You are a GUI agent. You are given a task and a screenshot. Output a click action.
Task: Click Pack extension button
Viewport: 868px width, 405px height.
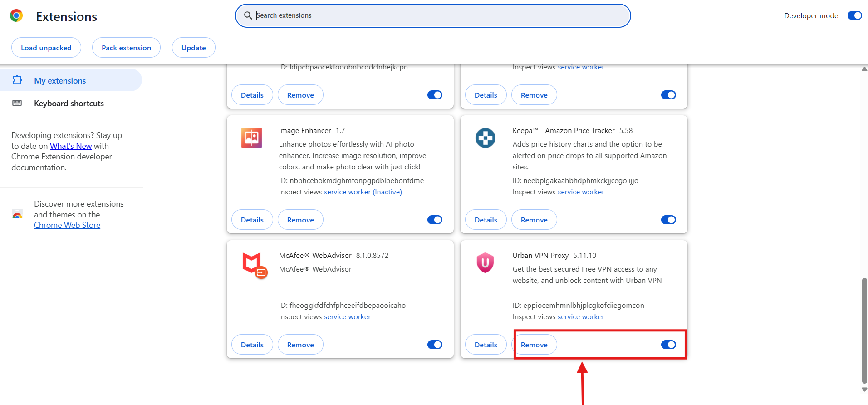click(126, 48)
